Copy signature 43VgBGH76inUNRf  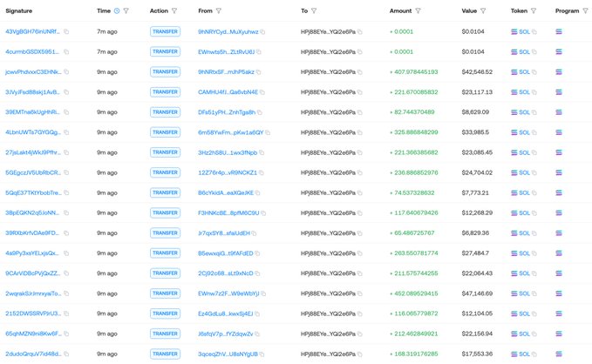66,31
